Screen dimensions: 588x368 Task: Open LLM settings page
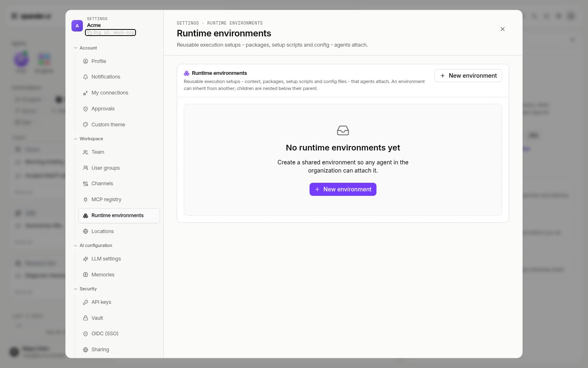pyautogui.click(x=119, y=259)
